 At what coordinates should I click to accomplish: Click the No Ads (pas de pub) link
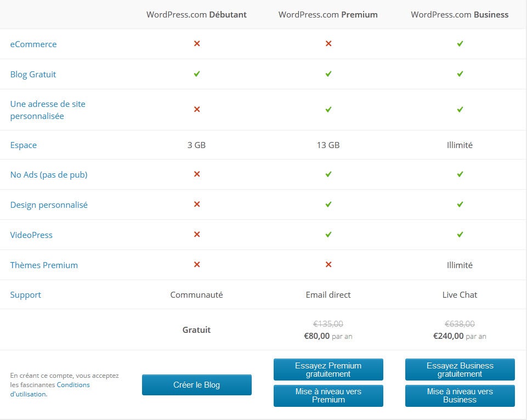(x=49, y=175)
